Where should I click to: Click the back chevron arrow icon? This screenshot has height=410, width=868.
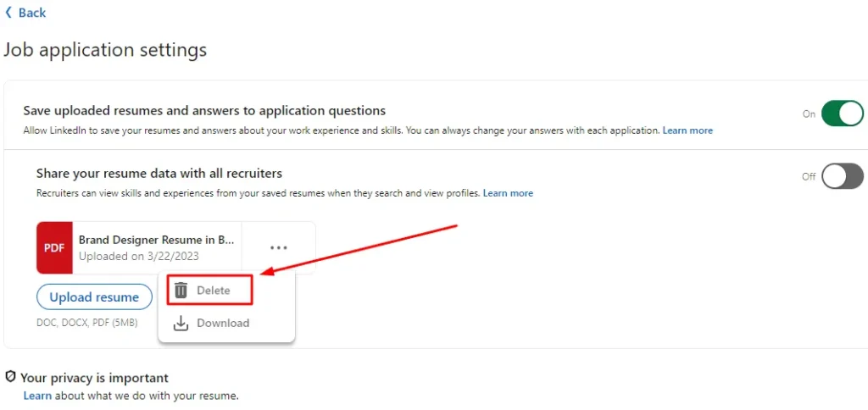(x=8, y=13)
